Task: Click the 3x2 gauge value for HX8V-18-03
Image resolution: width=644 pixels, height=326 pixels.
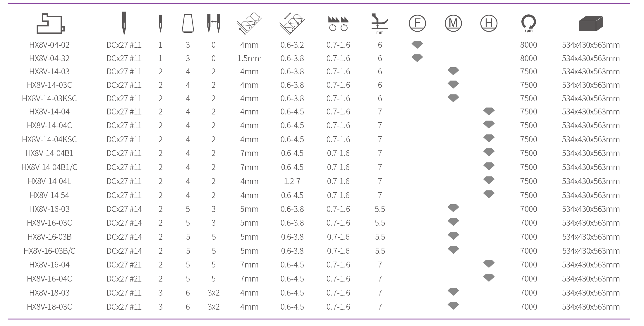Action: coord(214,293)
